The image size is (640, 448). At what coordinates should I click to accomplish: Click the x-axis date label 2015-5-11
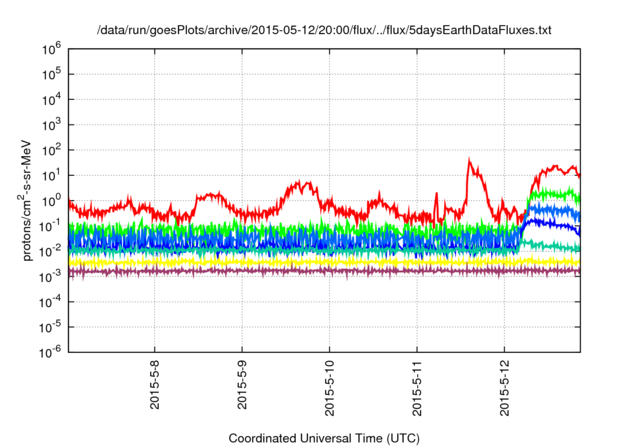click(x=417, y=388)
